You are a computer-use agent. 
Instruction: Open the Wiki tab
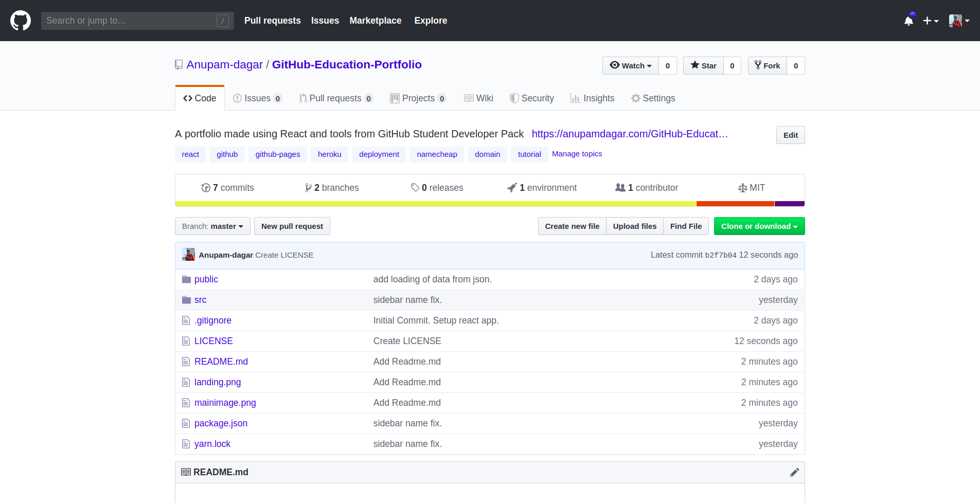click(478, 98)
